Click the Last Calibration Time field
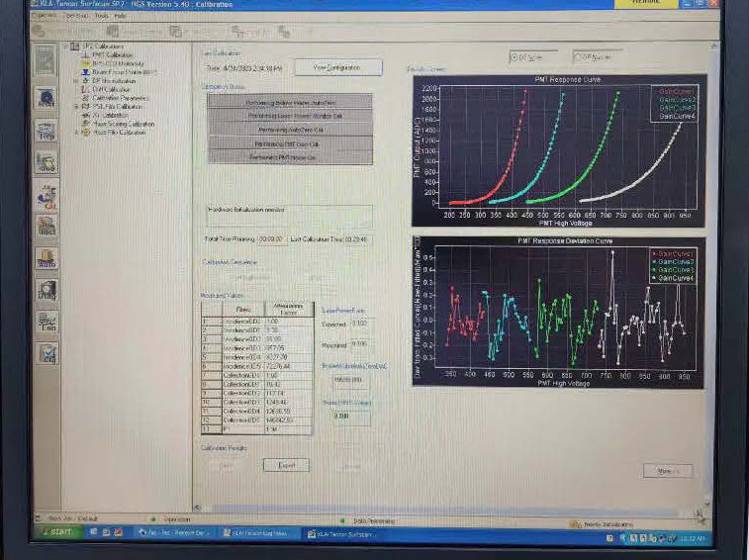749x560 pixels. (x=356, y=238)
